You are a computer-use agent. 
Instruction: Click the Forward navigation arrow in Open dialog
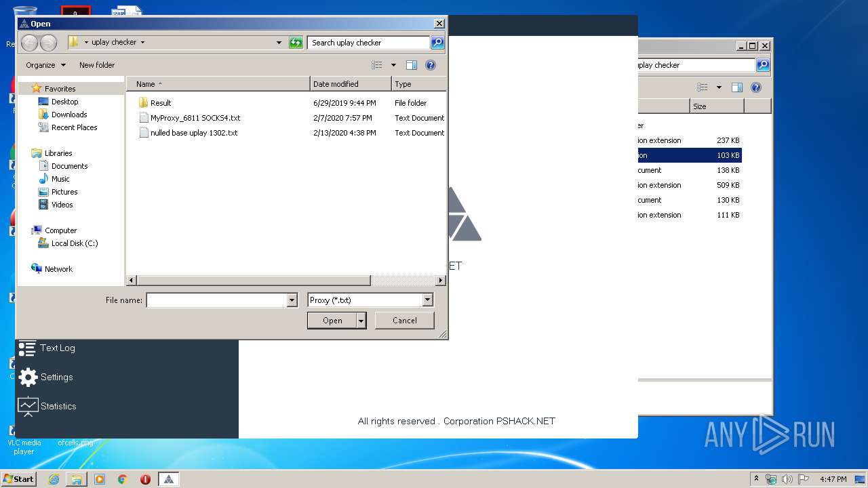pyautogui.click(x=48, y=43)
